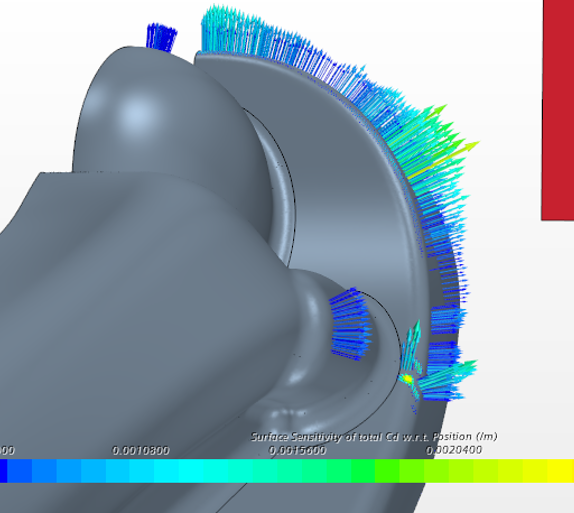The height and width of the screenshot is (513, 574).
Task: Click the Surface Sensitivity legend title
Action: click(x=374, y=436)
